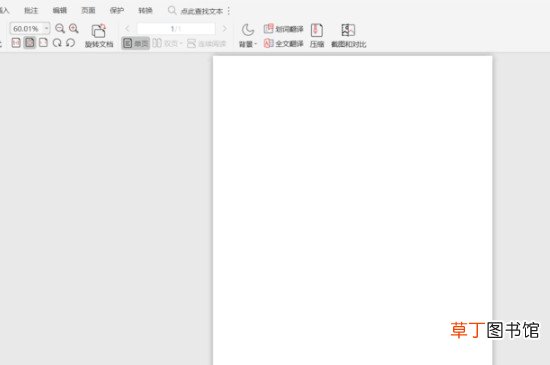Click the page number field showing 1/1
Screen dimensions: 550x365
pos(176,29)
